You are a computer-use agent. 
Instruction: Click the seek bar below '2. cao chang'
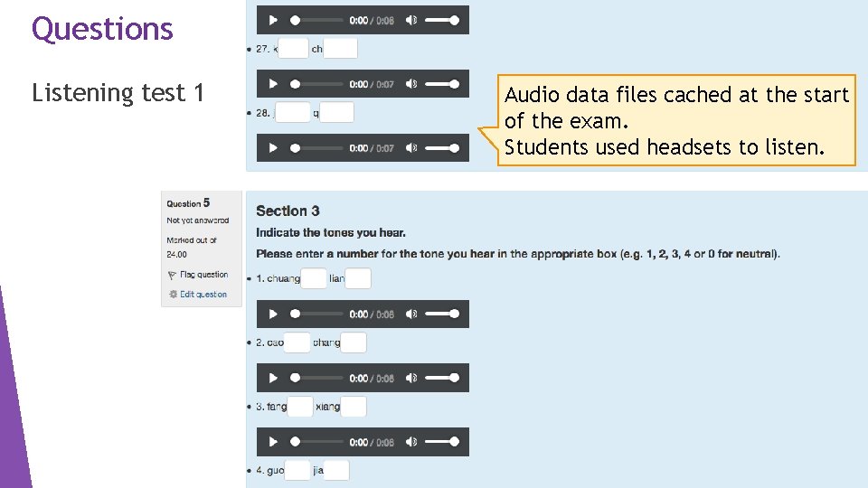316,378
